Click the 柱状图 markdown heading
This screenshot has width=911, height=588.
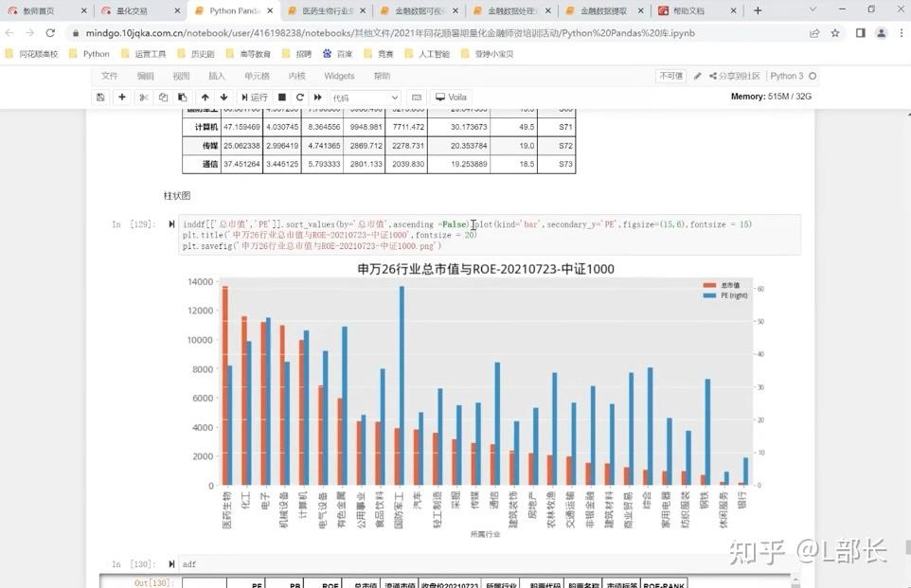click(177, 196)
